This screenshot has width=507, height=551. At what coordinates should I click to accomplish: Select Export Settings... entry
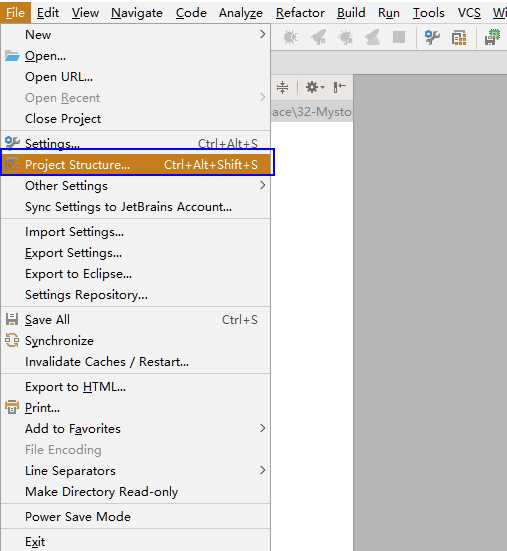(135, 253)
